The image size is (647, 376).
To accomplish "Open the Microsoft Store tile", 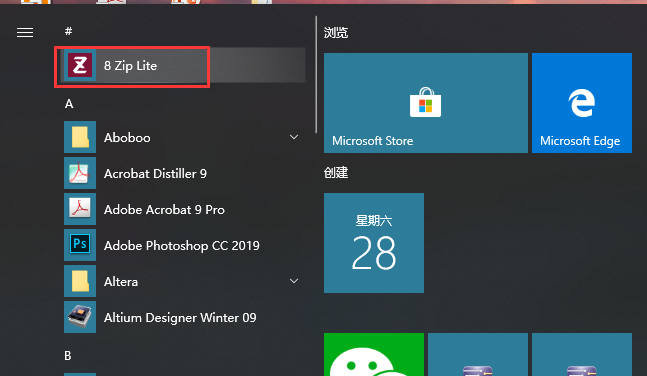I will click(x=426, y=103).
